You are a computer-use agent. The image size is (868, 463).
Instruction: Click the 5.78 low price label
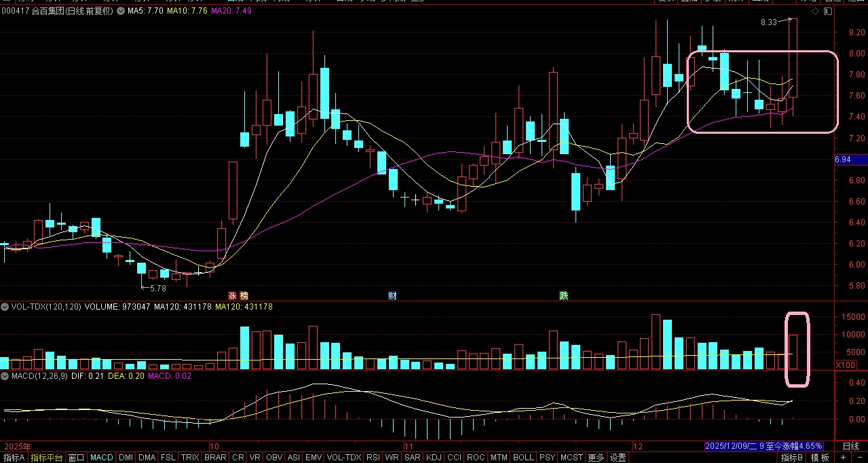[157, 289]
